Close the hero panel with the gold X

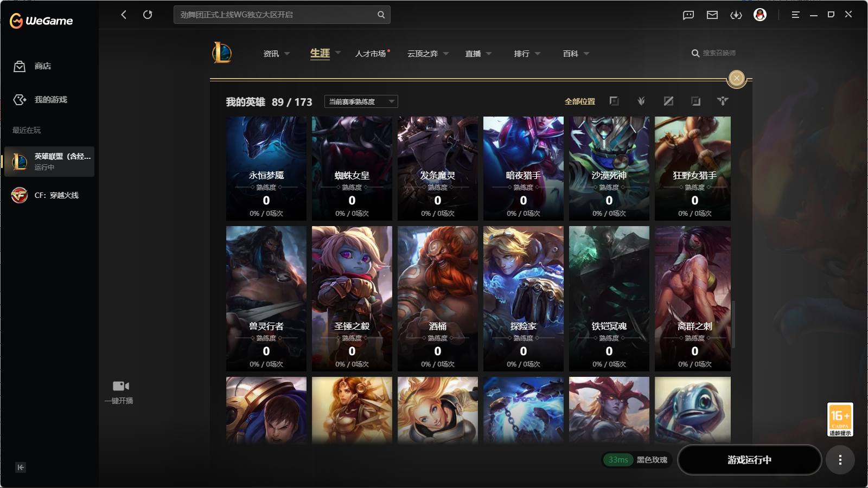coord(737,79)
